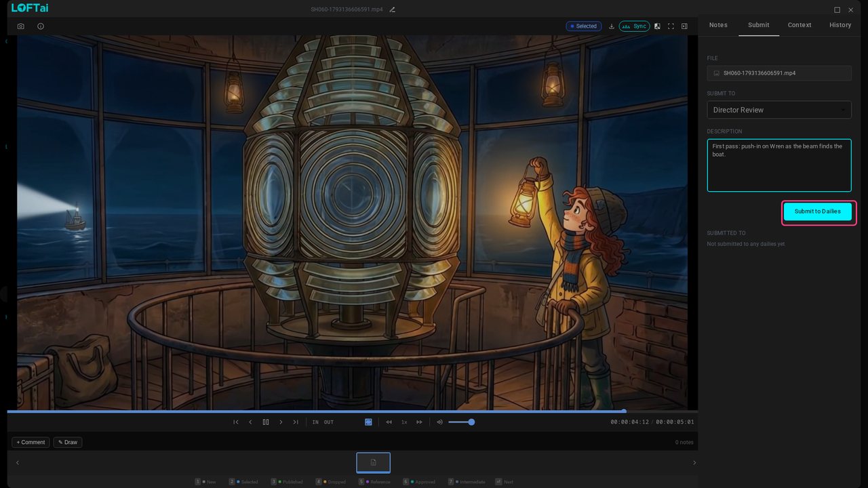Increase playback speed with fast-forward arrows
The image size is (868, 488).
[x=419, y=422]
